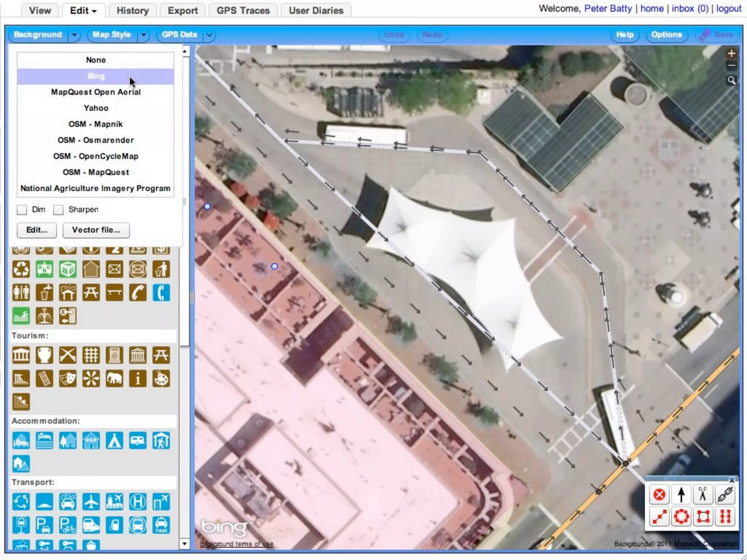Click the create parallel way tool
747x560 pixels.
725,516
